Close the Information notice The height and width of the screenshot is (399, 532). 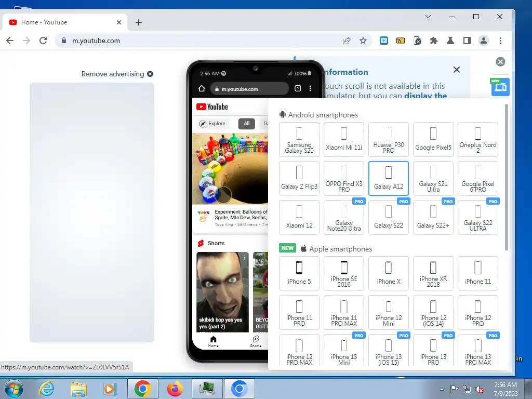point(457,70)
